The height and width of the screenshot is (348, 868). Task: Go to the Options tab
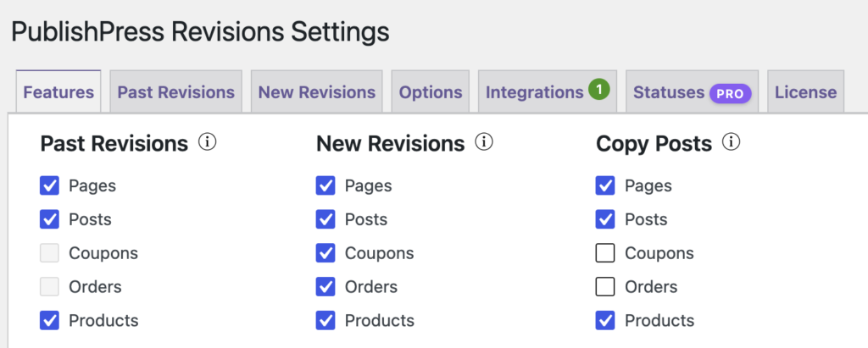pos(431,91)
